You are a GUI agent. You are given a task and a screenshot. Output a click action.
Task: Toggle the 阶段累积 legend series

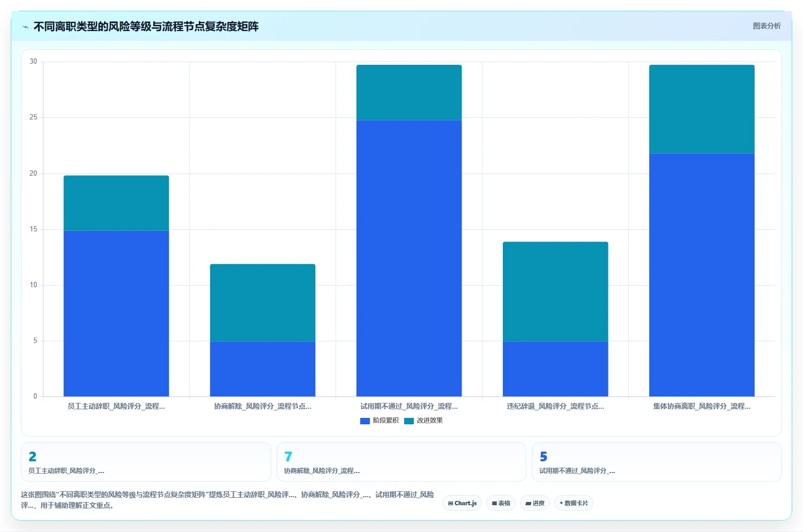point(380,421)
